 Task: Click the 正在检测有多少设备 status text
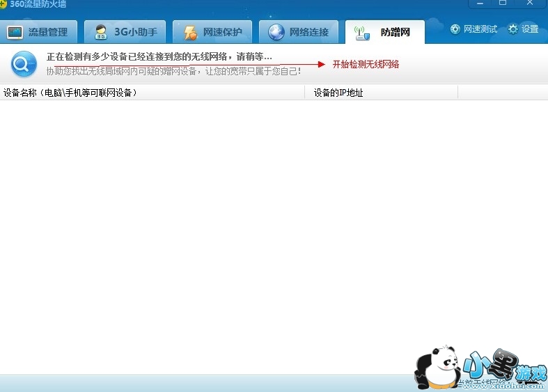pyautogui.click(x=159, y=56)
